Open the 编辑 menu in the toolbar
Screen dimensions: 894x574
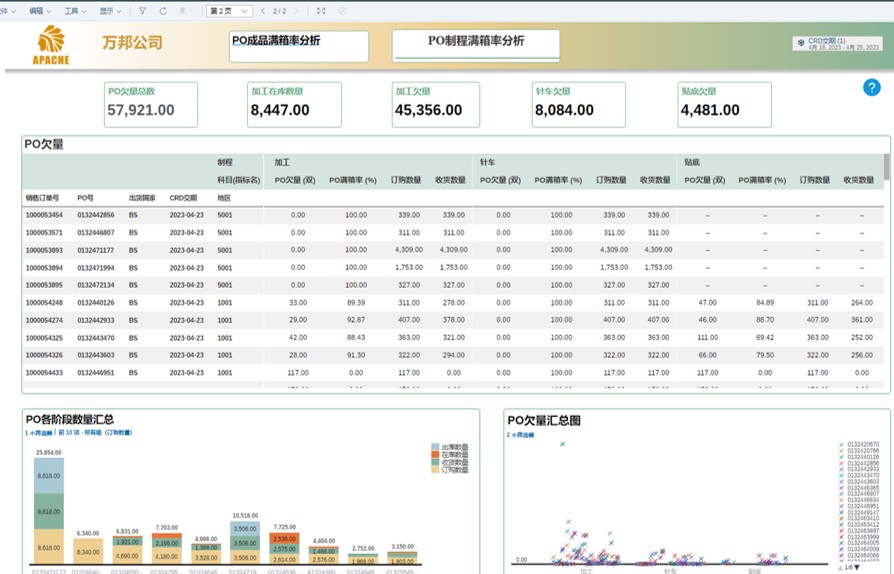(40, 11)
